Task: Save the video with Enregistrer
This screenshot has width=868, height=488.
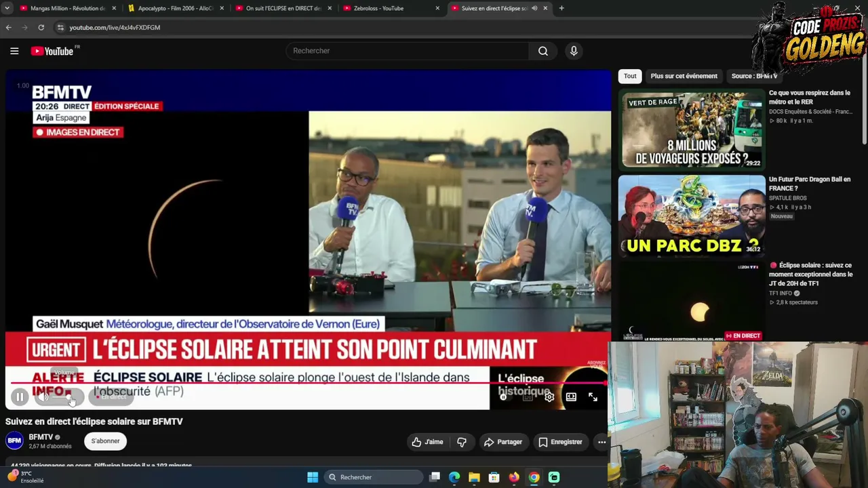Action: point(560,442)
